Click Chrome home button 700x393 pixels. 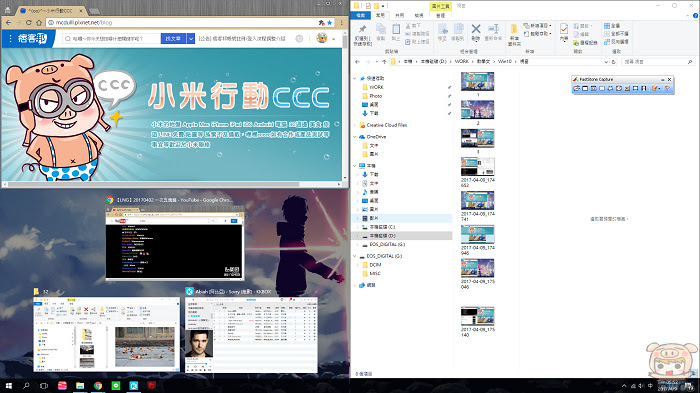click(39, 22)
